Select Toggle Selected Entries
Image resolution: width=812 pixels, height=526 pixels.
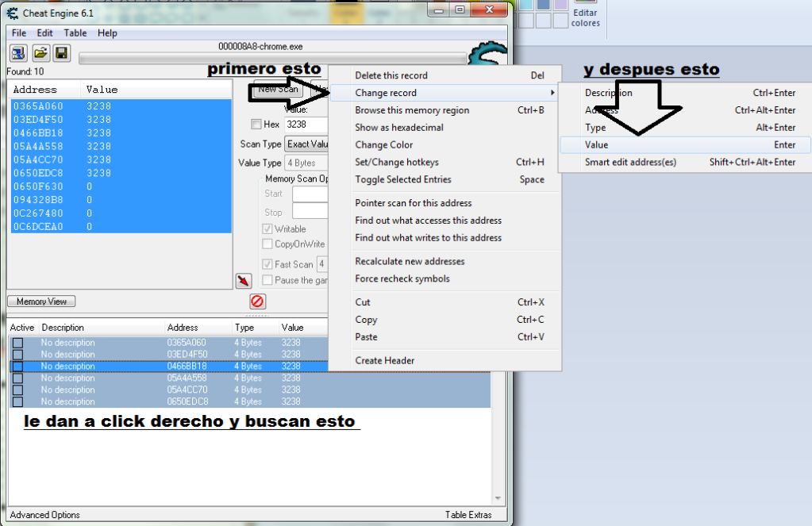[444, 179]
